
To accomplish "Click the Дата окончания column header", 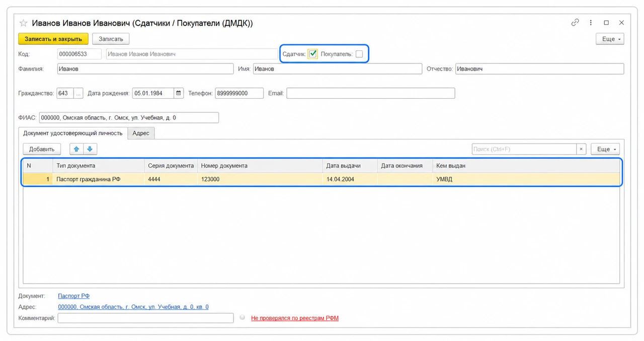I will [405, 166].
